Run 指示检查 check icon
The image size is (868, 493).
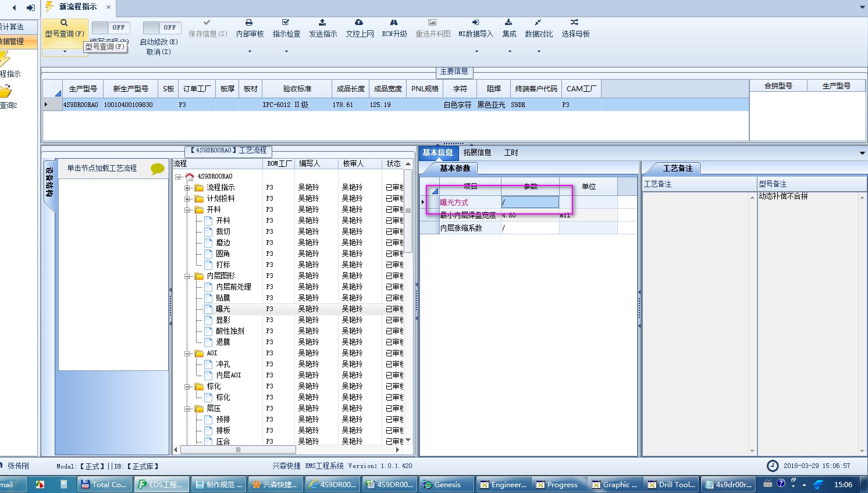pos(286,23)
